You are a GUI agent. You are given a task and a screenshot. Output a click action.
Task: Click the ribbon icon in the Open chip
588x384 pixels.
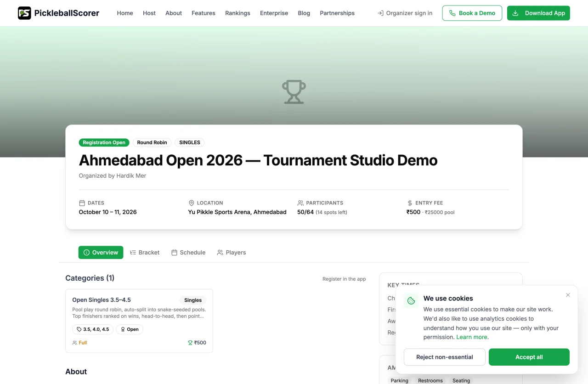(x=123, y=329)
